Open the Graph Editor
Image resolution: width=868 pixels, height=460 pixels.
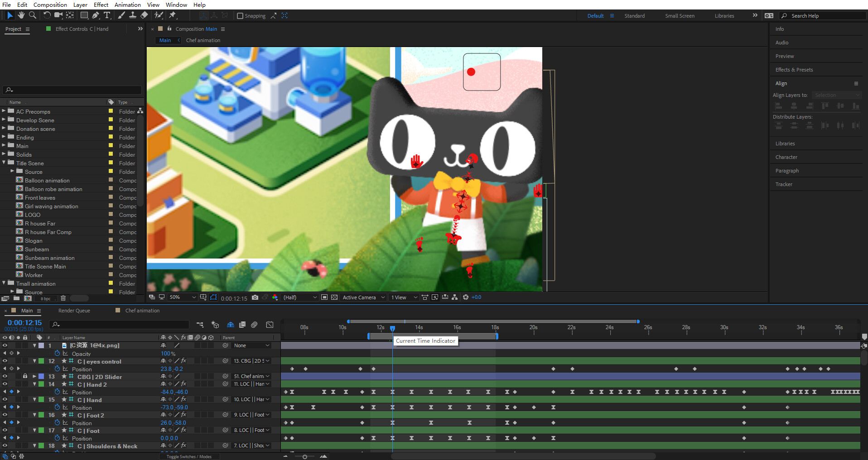pos(270,325)
